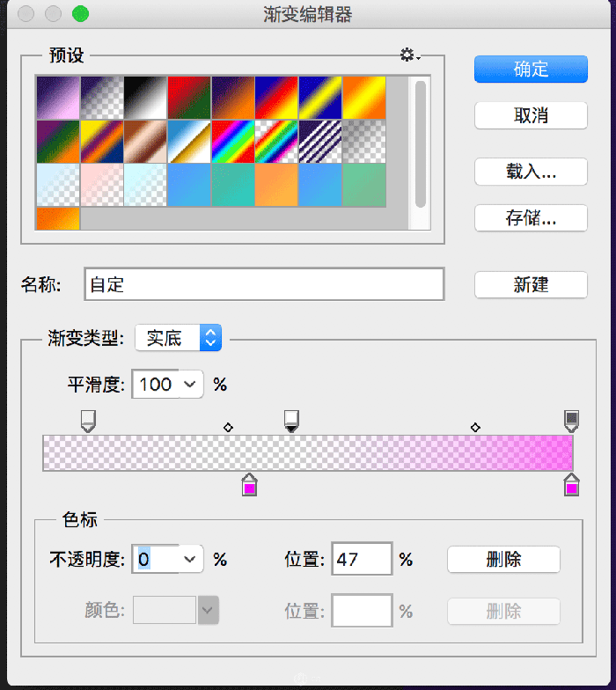Select the violet, green, orange gradient preset

(58, 142)
